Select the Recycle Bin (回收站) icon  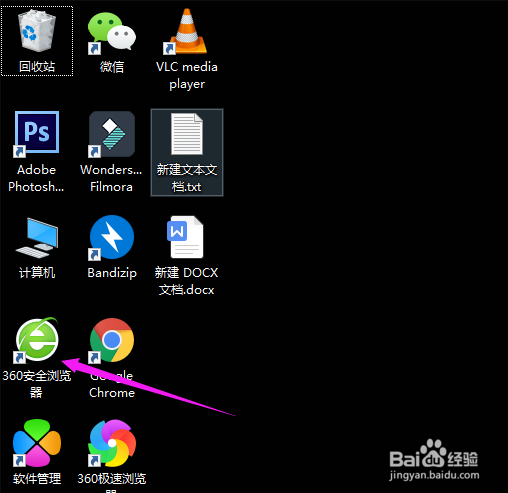37,31
